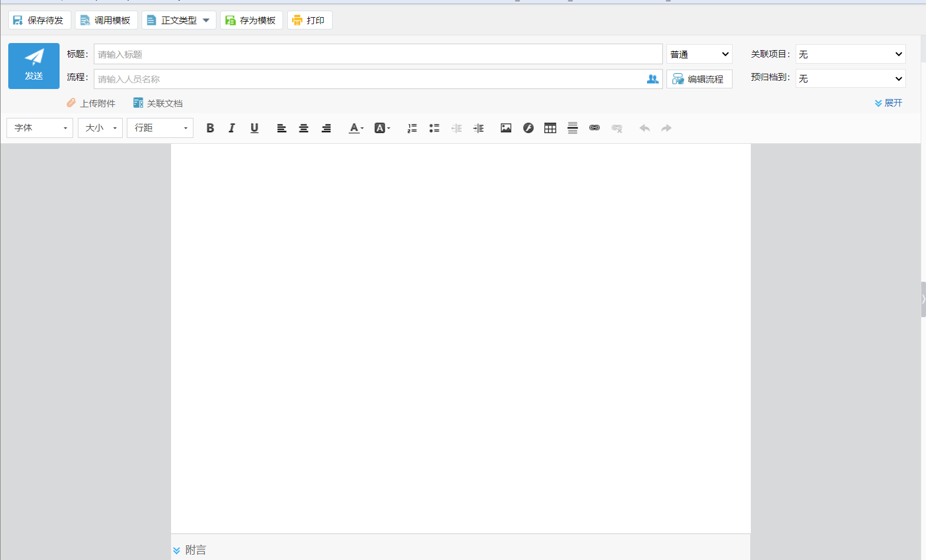Open the 行距 line spacing dropdown

[x=160, y=128]
